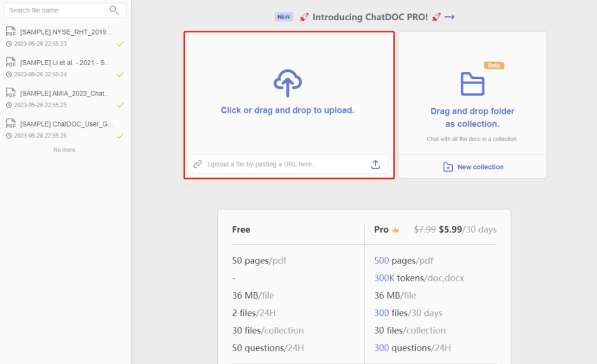Click clock icon beside 22:55:25 timestamp
This screenshot has width=597, height=364.
click(9, 105)
